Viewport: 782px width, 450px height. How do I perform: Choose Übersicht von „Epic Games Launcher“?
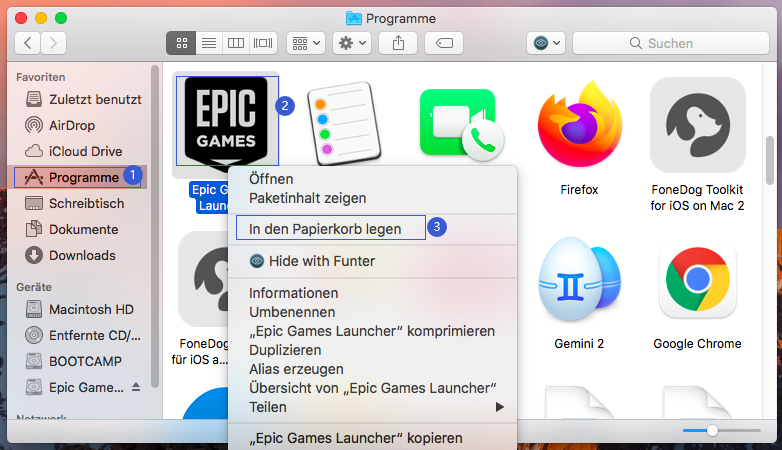point(373,388)
